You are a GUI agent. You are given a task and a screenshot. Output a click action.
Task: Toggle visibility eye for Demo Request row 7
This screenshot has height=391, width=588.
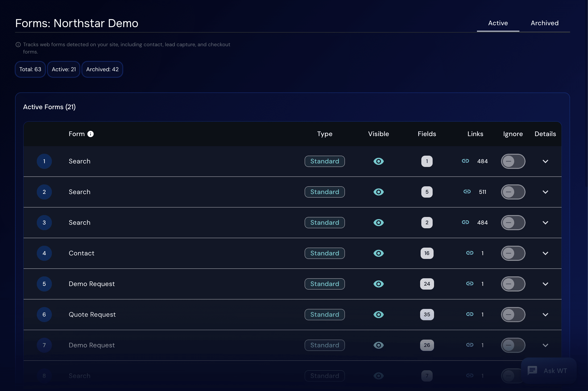[379, 345]
